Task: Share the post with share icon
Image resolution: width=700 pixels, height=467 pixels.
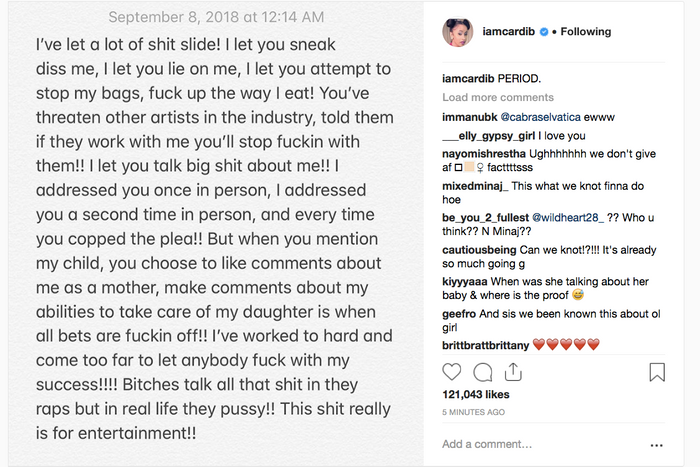Action: 513,372
